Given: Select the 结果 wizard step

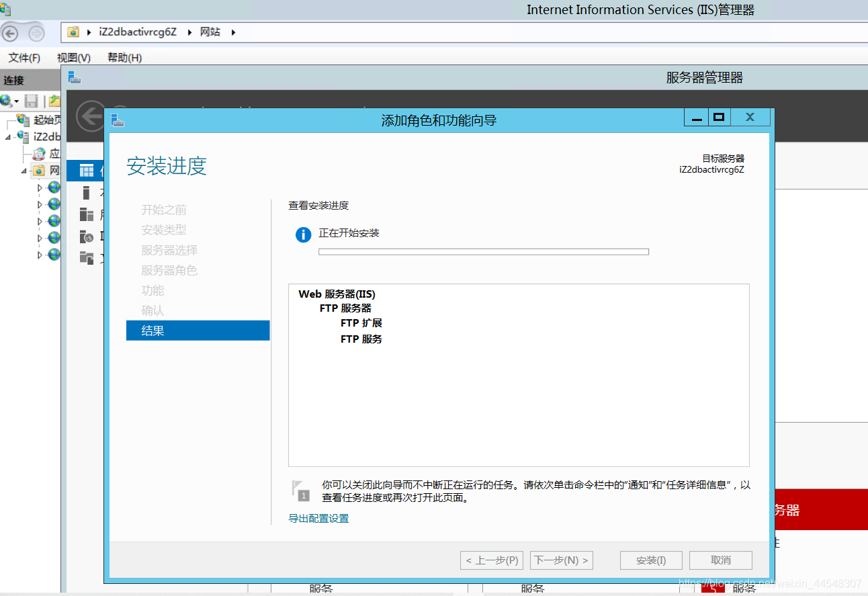Looking at the screenshot, I should click(198, 331).
